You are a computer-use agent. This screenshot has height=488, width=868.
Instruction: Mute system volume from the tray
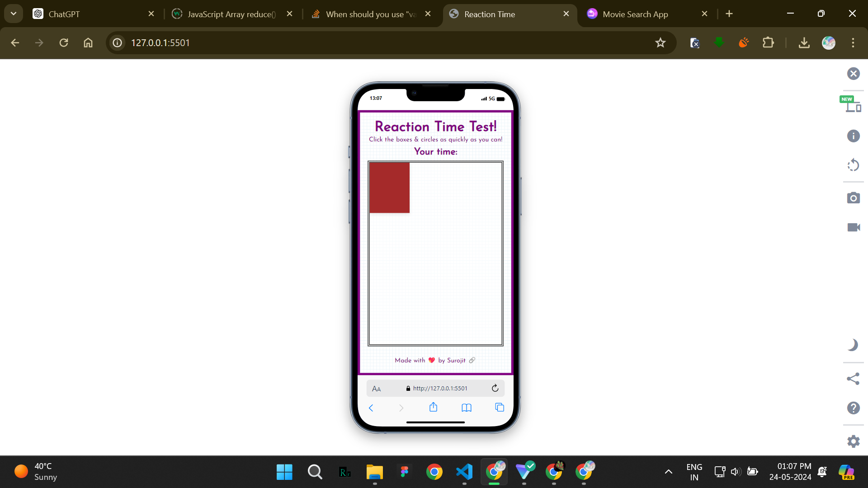[736, 472]
